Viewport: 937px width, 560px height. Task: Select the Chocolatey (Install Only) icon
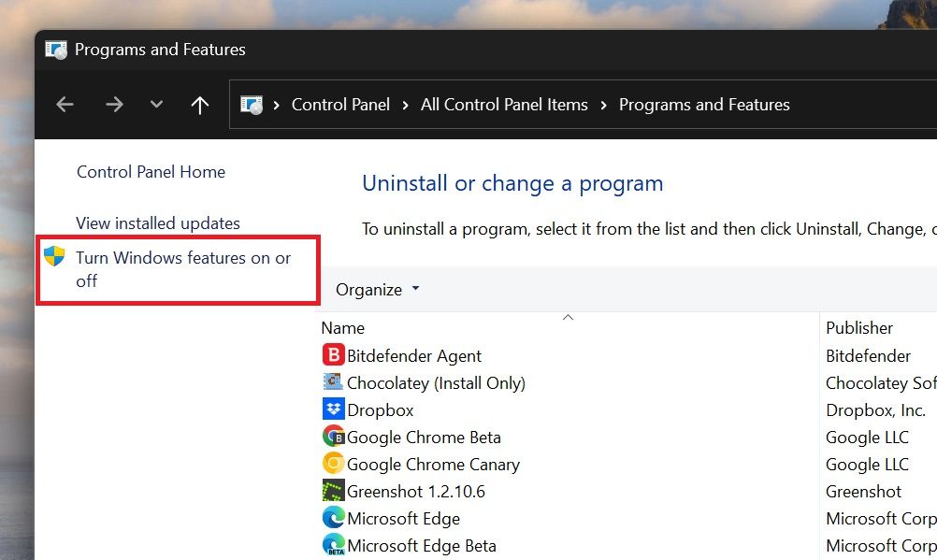click(x=333, y=382)
